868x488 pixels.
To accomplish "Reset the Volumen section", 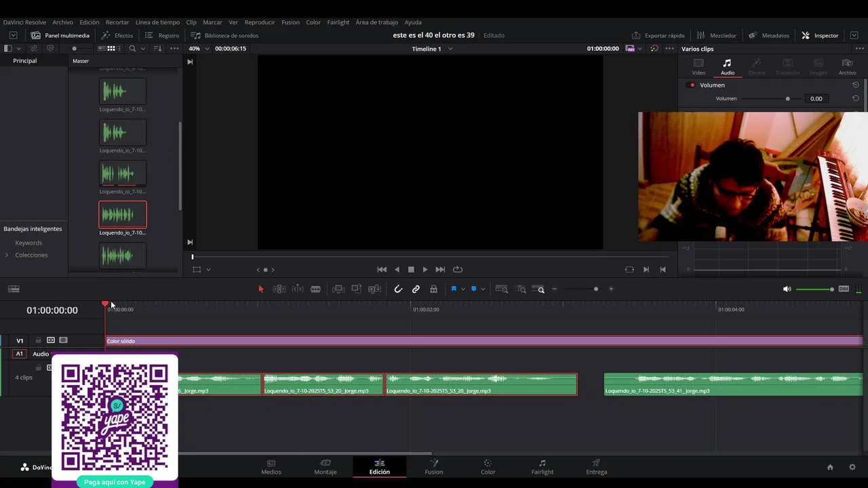I will tap(856, 85).
